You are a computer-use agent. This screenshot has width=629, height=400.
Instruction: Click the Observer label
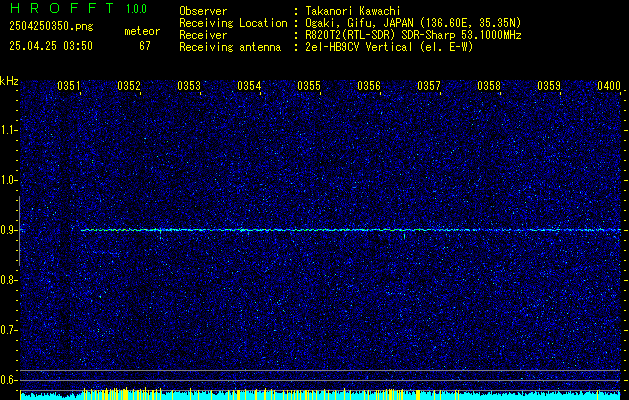tap(203, 11)
